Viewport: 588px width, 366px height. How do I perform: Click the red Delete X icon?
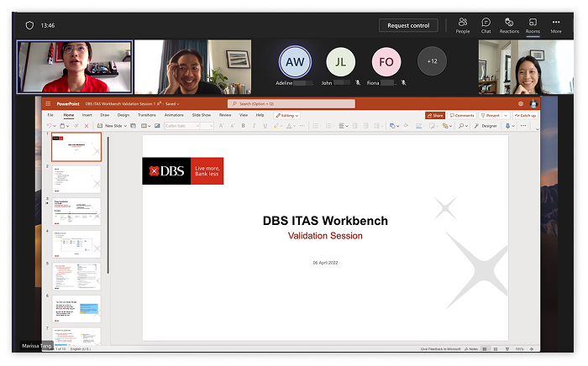[87, 126]
